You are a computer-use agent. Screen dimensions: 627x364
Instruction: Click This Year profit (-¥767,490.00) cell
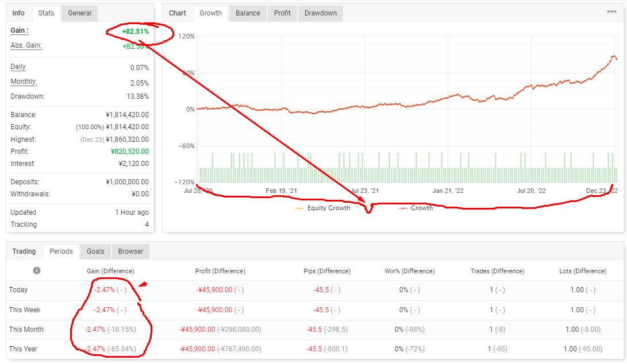(220, 349)
